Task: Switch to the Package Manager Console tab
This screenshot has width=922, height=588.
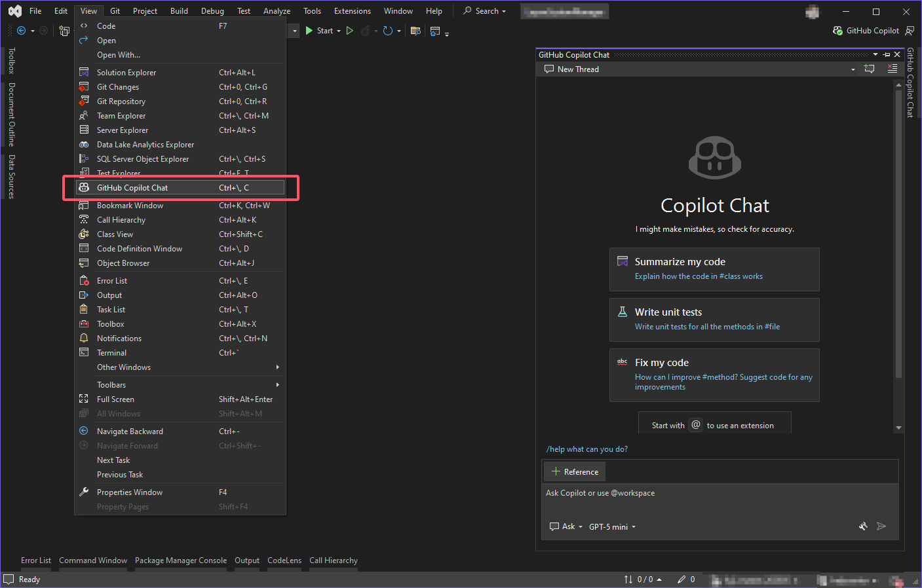Action: click(x=181, y=560)
